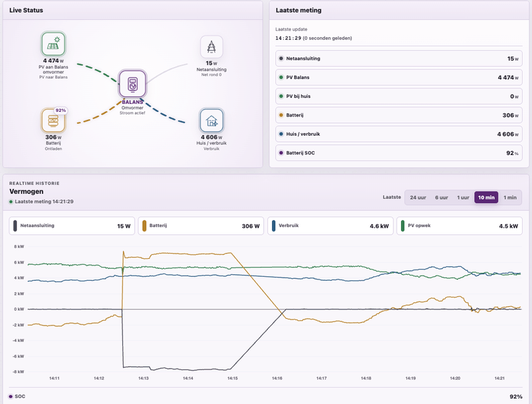Click the grid pylon Netaansluiting icon
The width and height of the screenshot is (532, 404).
coord(211,47)
